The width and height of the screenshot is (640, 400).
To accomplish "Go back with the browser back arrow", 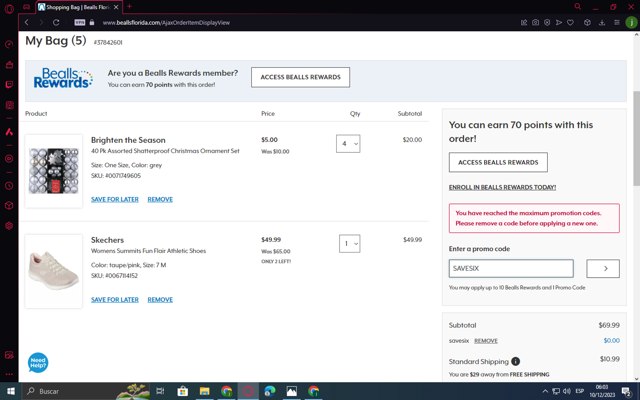I will coord(27,22).
